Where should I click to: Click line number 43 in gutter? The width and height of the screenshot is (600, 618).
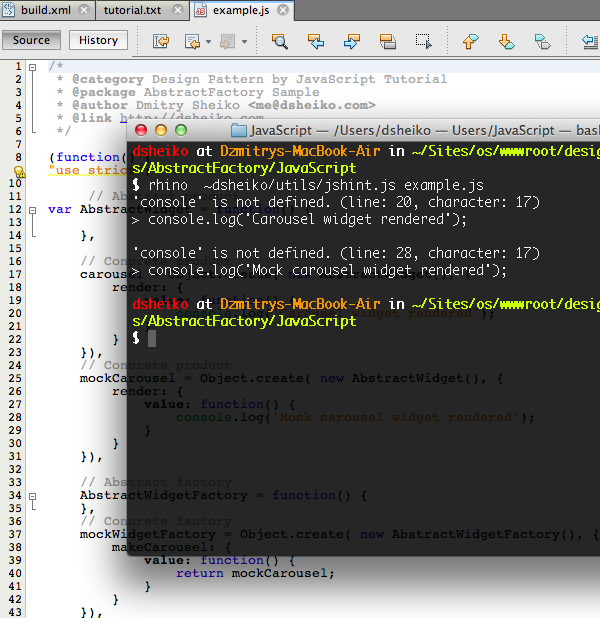[15, 612]
